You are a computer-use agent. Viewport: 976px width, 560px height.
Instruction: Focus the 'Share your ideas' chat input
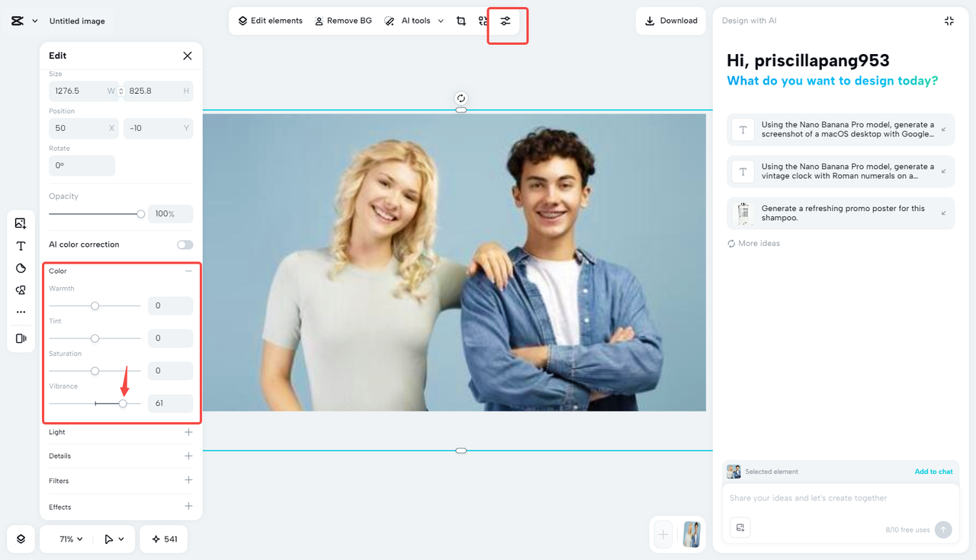click(840, 498)
